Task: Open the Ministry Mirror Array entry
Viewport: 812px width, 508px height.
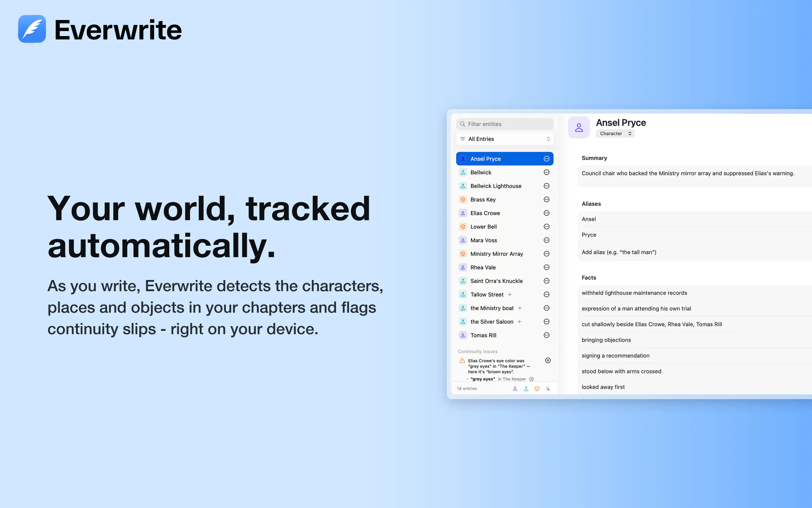Action: click(x=505, y=254)
